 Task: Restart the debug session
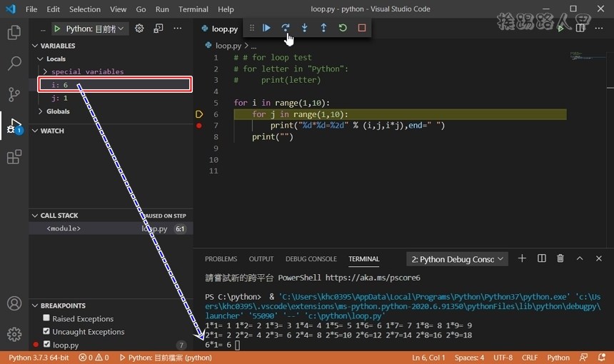tap(343, 28)
